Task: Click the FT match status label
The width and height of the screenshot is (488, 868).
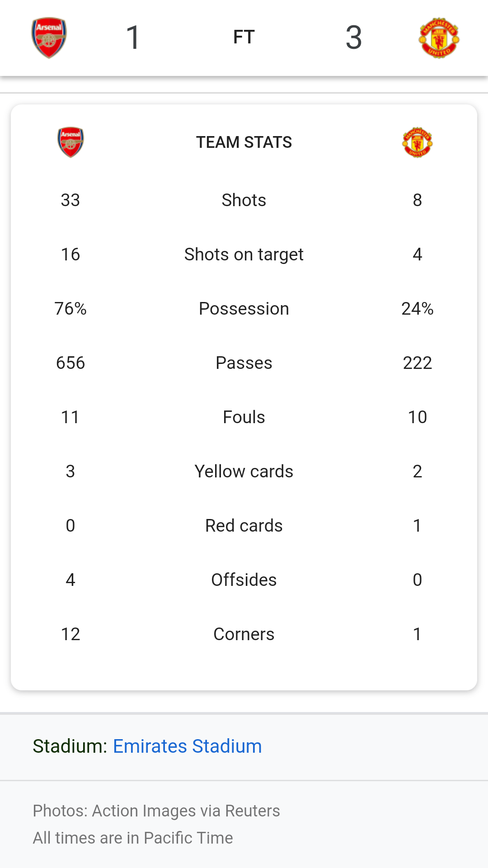Action: 244,37
